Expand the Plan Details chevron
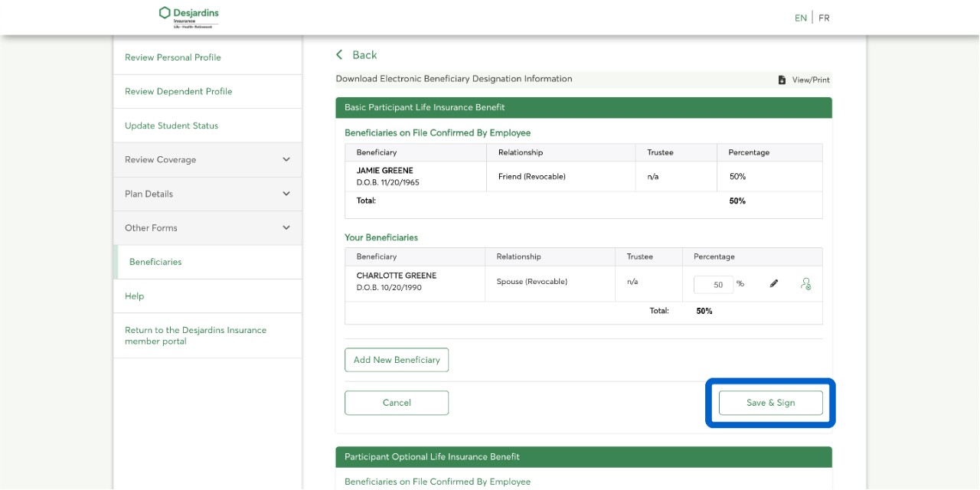 [286, 194]
